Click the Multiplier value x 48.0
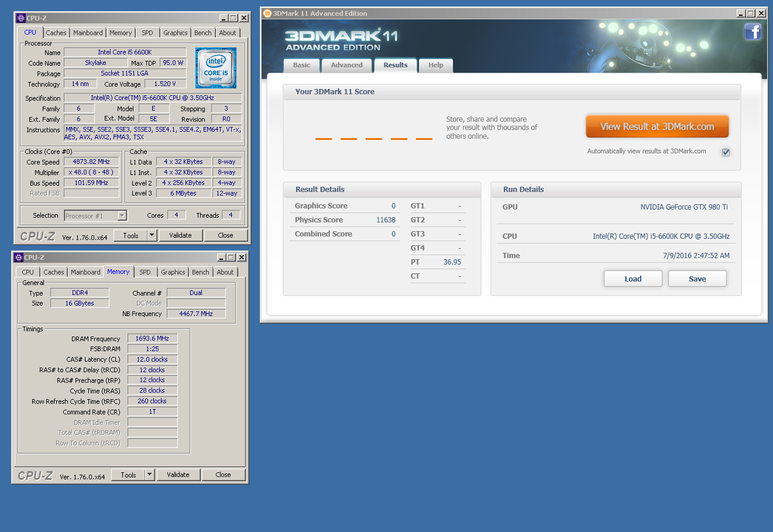The height and width of the screenshot is (532, 773). [91, 172]
